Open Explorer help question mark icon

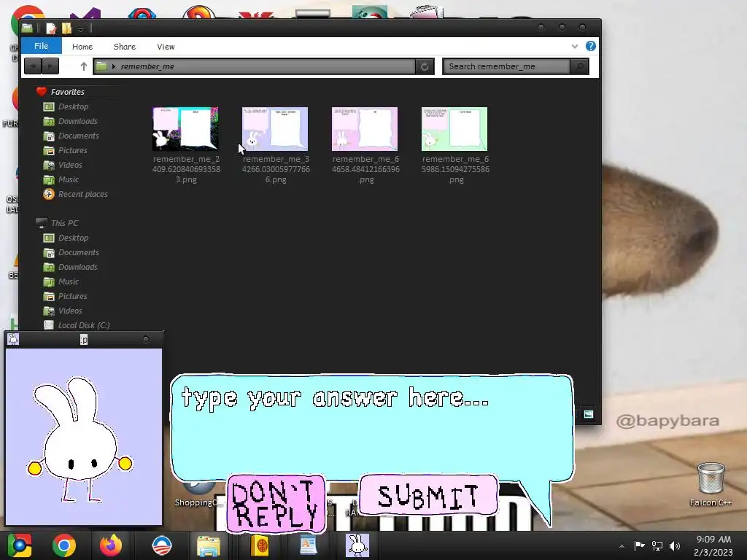tap(591, 46)
